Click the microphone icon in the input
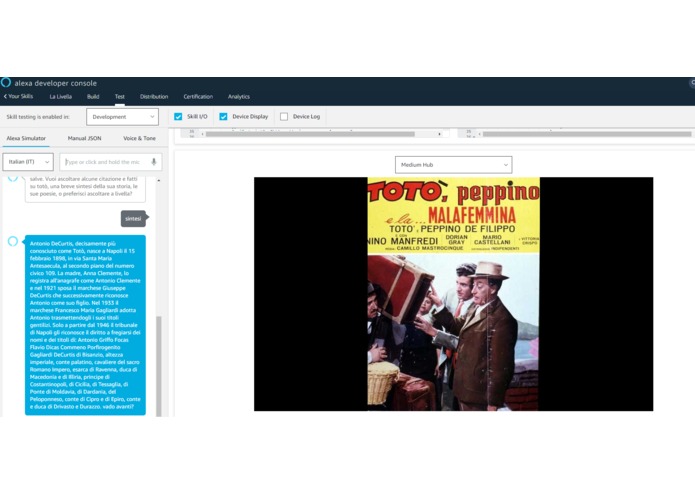This screenshot has height=494, width=695. (154, 162)
